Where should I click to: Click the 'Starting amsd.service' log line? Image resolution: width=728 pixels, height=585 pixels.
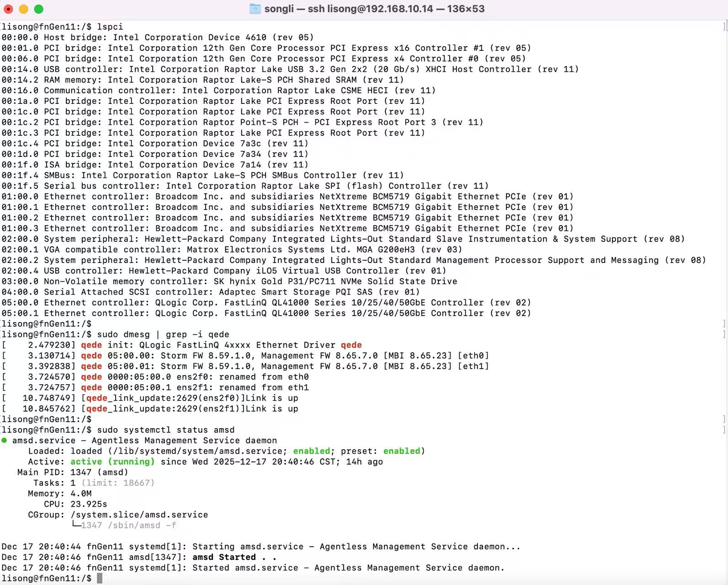pyautogui.click(x=261, y=547)
